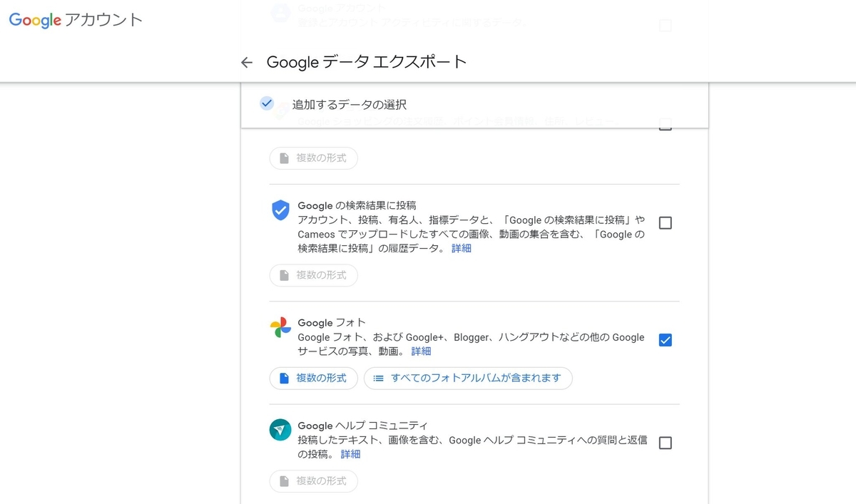Click the 追加するデータの選択 step header
The image size is (856, 504).
coord(475,104)
